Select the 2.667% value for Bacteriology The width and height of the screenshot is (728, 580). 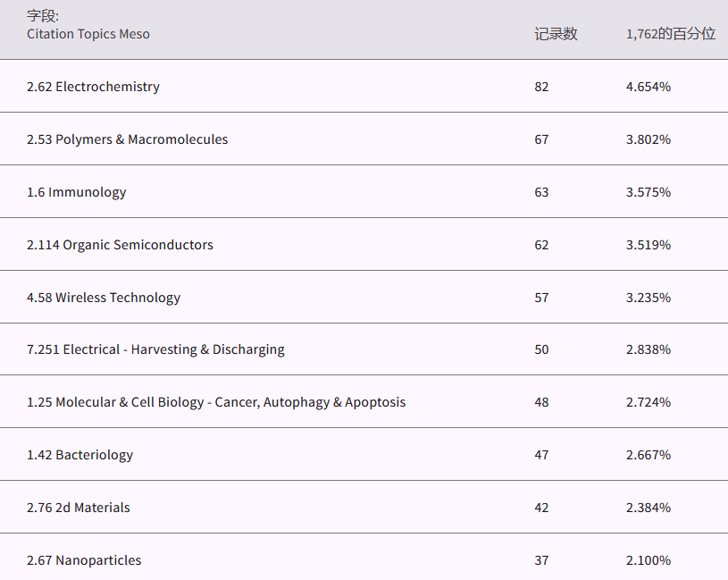click(x=648, y=455)
